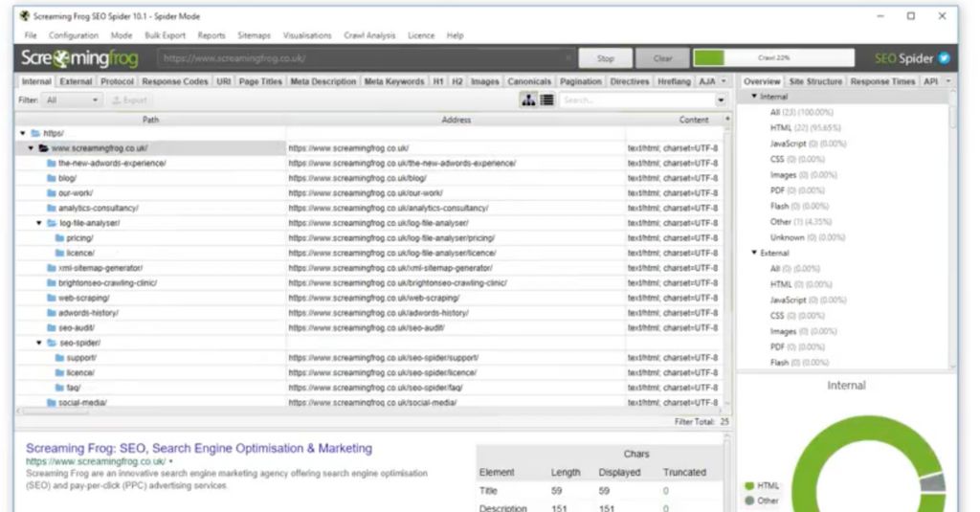The width and height of the screenshot is (980, 512).
Task: Stop the crawl
Action: point(605,58)
